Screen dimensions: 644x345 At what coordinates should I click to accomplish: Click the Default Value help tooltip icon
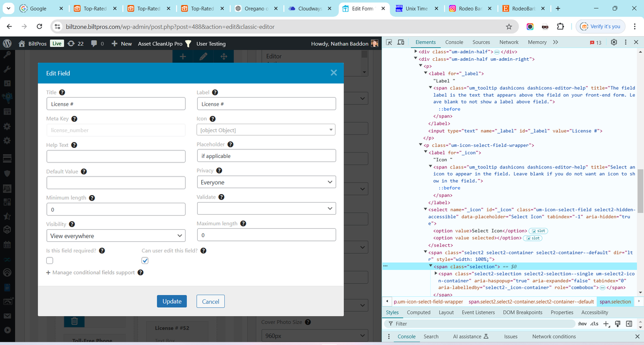(x=84, y=171)
